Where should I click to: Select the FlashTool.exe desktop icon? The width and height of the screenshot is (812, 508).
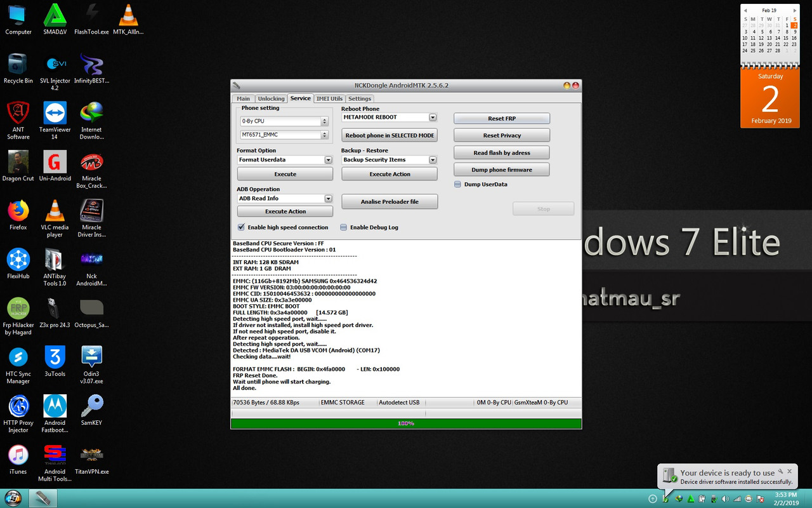point(91,19)
